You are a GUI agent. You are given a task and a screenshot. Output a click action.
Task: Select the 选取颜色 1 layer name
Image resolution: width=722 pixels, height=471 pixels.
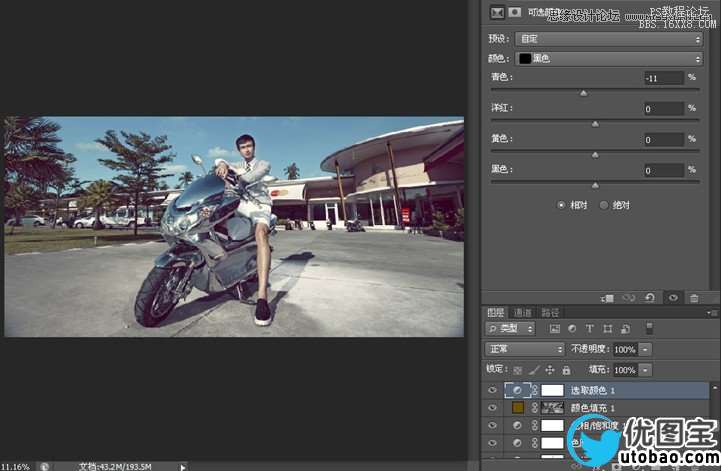593,390
